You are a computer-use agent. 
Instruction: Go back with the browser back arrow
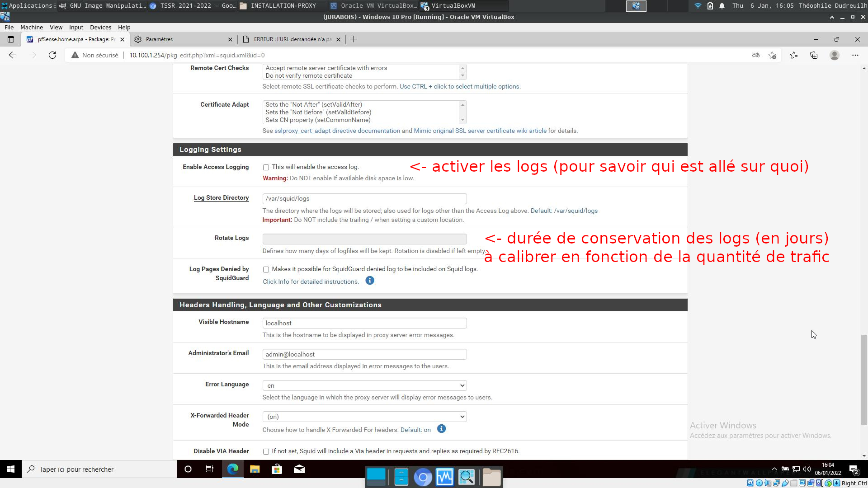pyautogui.click(x=13, y=55)
